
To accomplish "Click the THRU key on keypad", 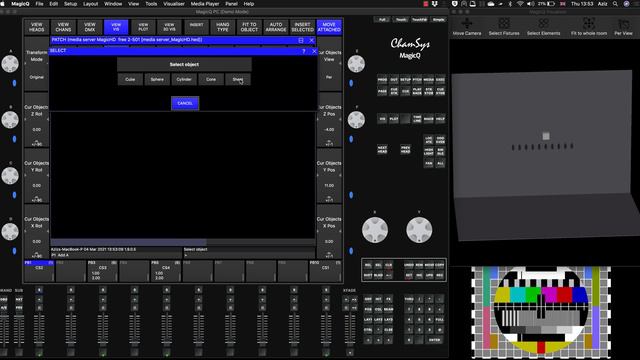I will click(x=409, y=299).
